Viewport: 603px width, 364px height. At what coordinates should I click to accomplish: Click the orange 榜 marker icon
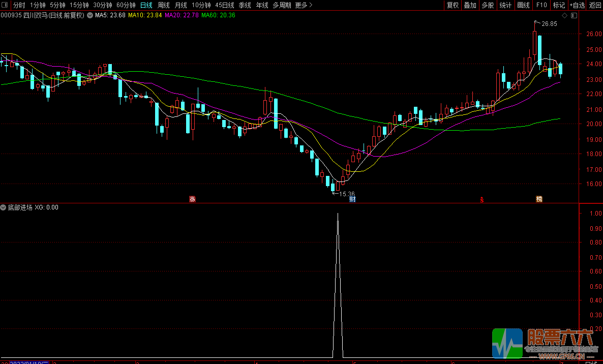point(539,199)
